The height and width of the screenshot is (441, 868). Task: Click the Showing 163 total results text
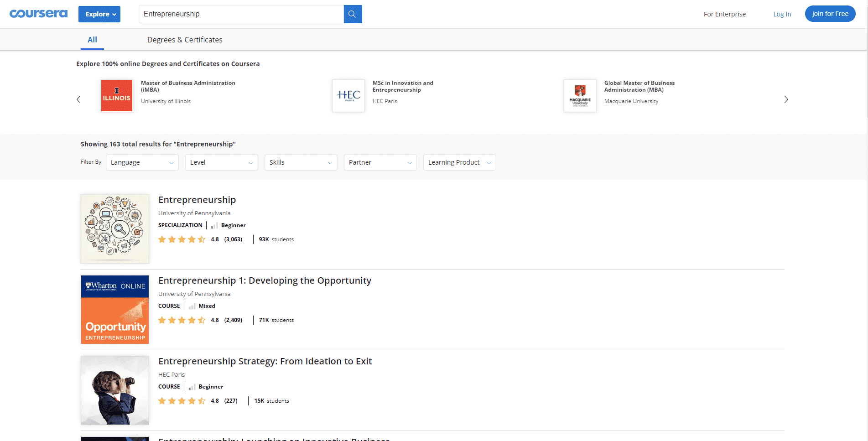tap(158, 144)
